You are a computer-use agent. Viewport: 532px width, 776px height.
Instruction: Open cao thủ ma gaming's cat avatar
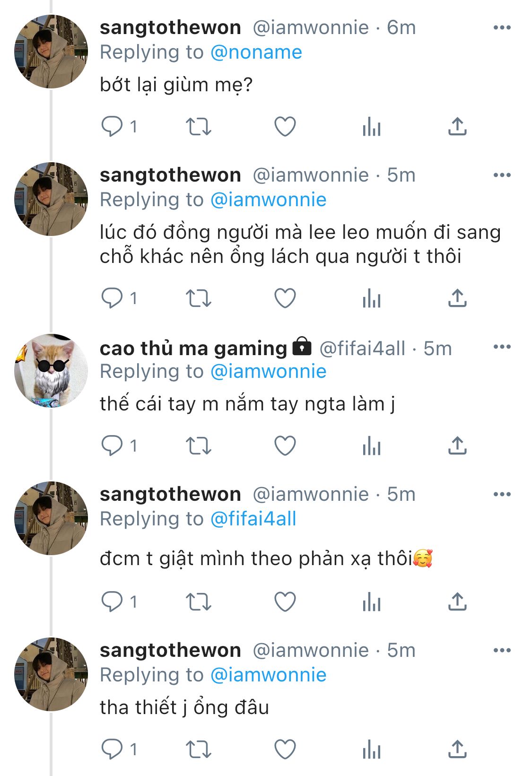(51, 371)
